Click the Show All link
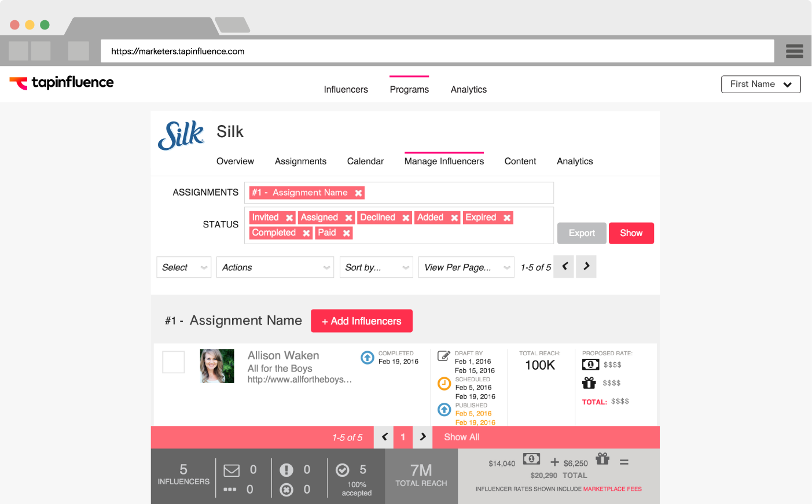Viewport: 812px width, 504px height. (461, 437)
